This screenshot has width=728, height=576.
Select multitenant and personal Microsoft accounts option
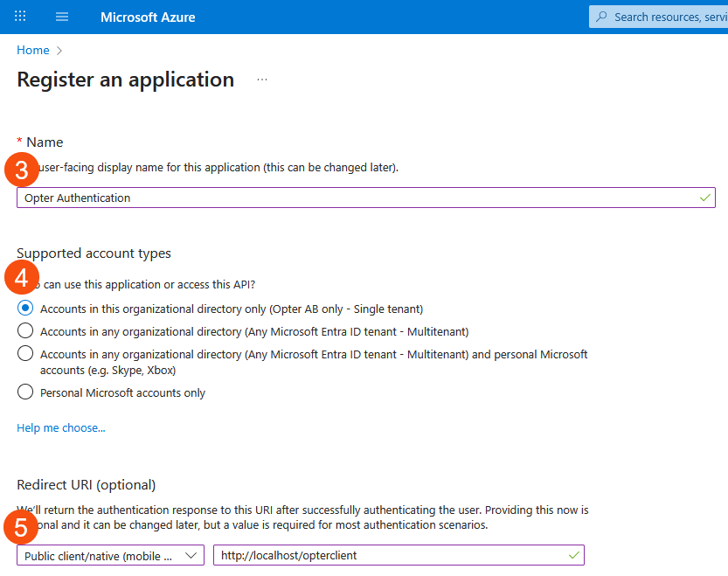click(25, 354)
